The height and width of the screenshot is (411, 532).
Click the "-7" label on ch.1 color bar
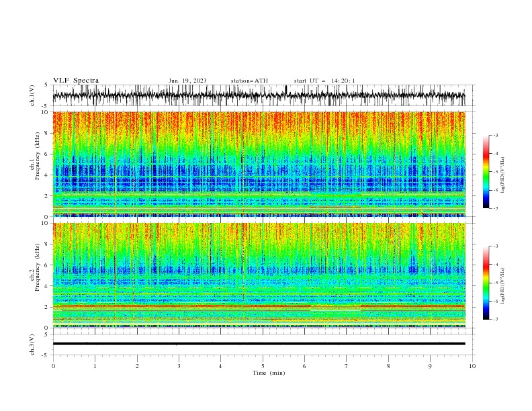pyautogui.click(x=495, y=208)
